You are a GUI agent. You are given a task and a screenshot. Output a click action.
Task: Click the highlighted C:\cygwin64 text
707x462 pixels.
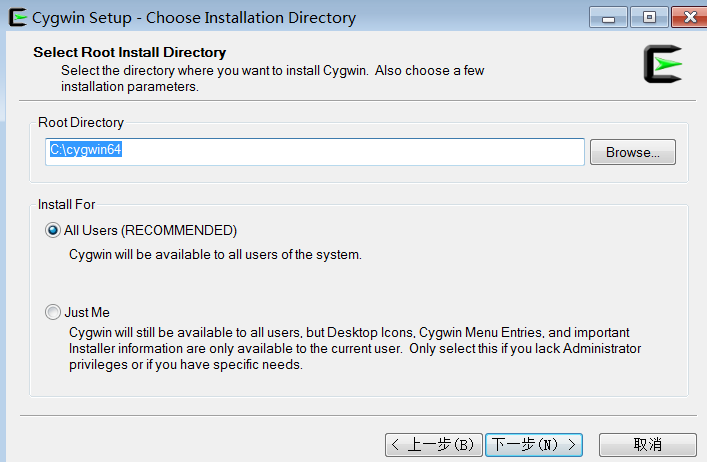[x=86, y=149]
